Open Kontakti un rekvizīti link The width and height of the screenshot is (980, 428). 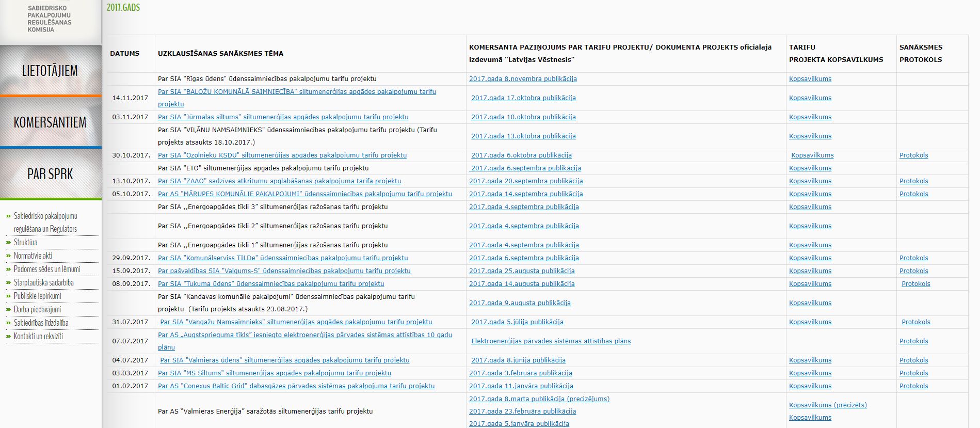pos(38,336)
